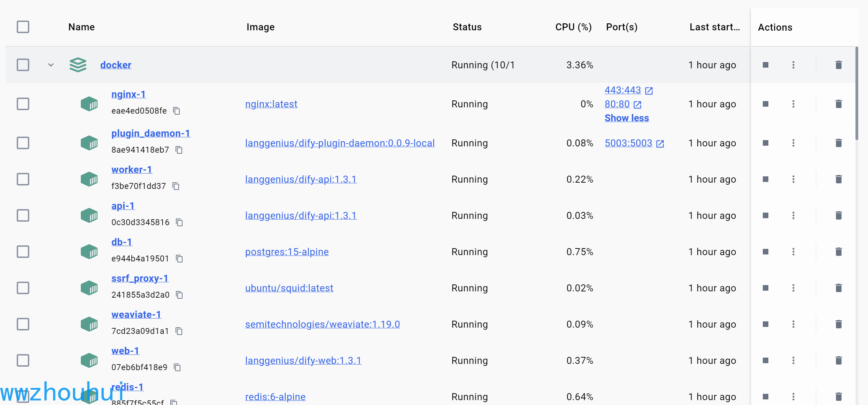Viewport: 868px width, 405px height.
Task: Click Show less under nginx ports
Action: (x=627, y=118)
